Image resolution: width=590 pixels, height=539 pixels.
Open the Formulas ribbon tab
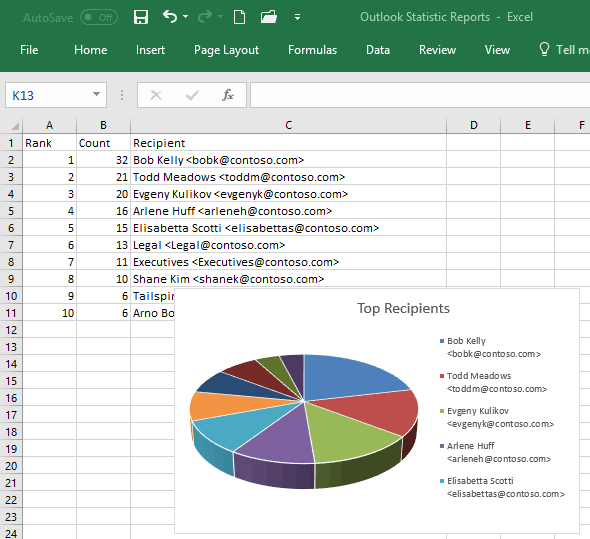pyautogui.click(x=312, y=50)
